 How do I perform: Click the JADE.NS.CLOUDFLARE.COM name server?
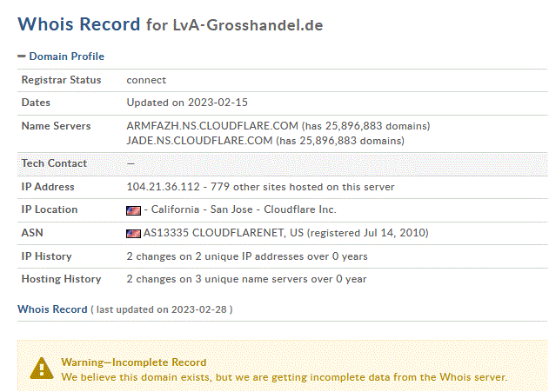click(199, 141)
